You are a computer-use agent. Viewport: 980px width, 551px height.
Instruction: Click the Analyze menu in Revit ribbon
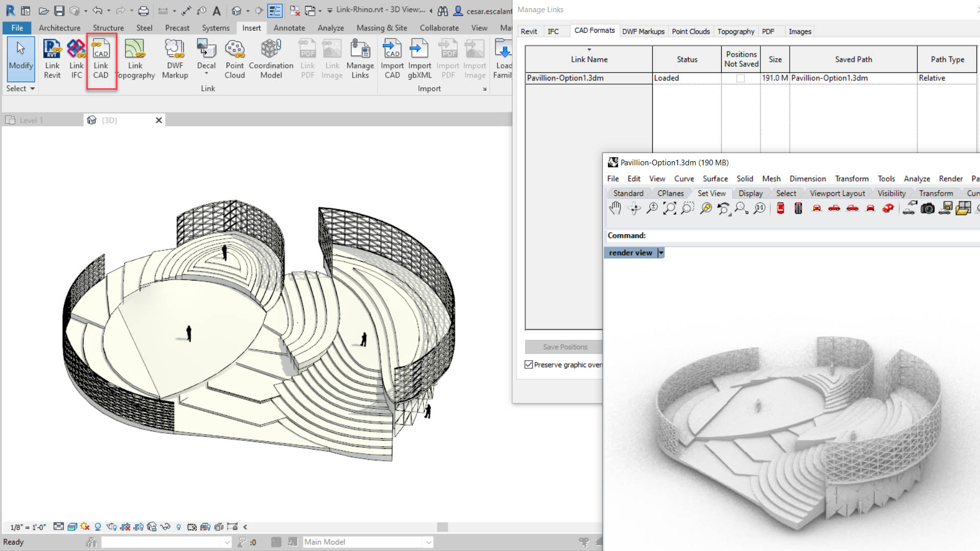[x=330, y=28]
